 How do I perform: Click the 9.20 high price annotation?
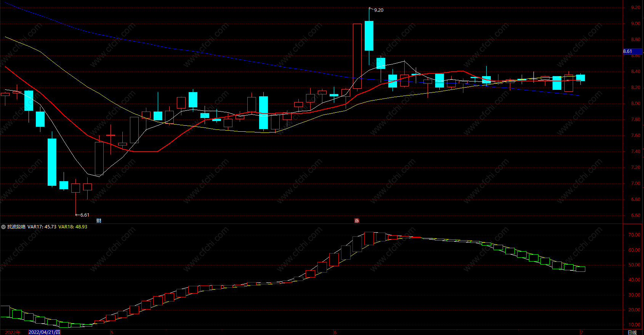(x=379, y=10)
